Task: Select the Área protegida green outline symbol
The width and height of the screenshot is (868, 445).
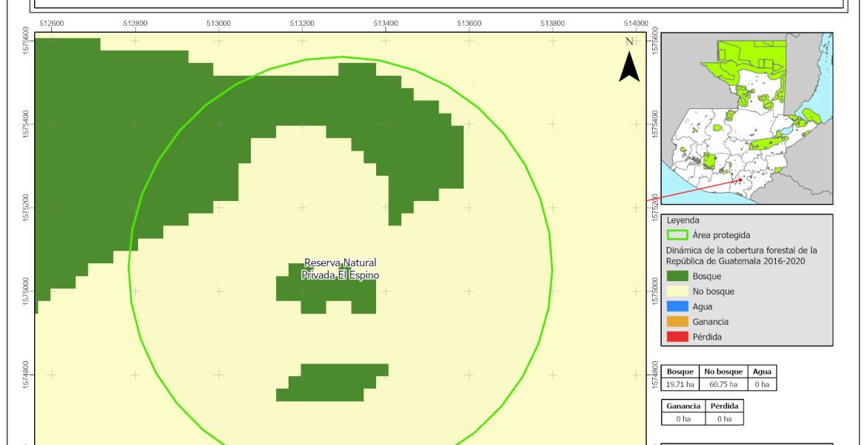Action: [x=677, y=235]
